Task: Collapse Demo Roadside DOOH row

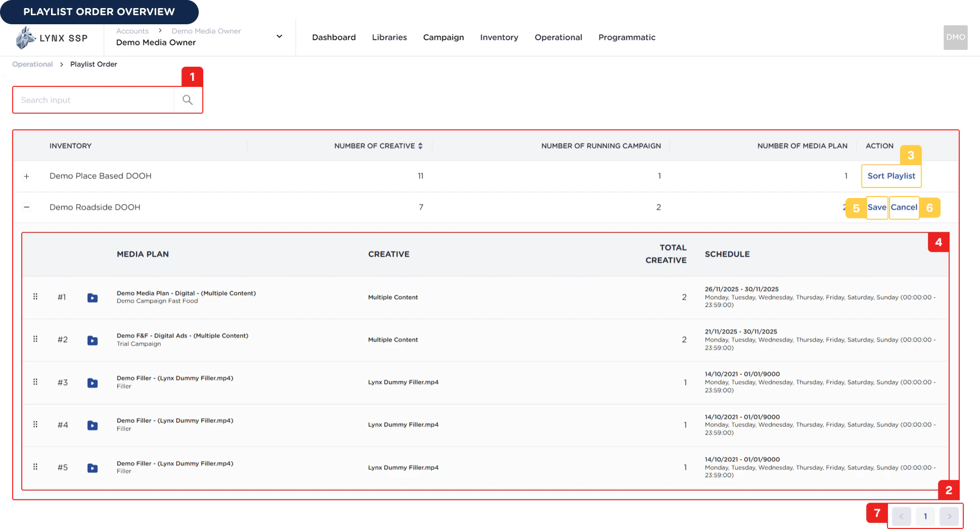Action: pyautogui.click(x=26, y=207)
